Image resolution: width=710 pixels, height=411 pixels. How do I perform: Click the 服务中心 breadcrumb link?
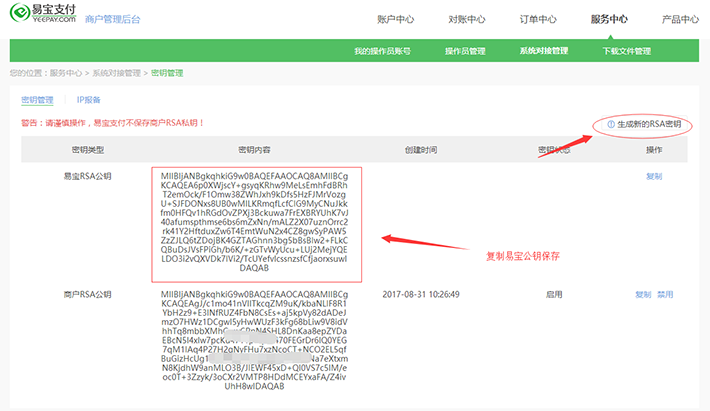pyautogui.click(x=65, y=73)
